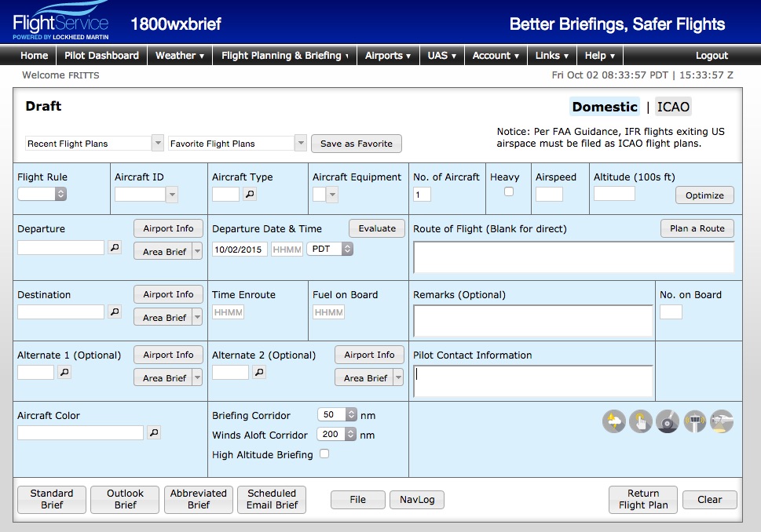The image size is (761, 532).
Task: Open the Favorite Flight Plans dropdown
Action: pos(237,143)
